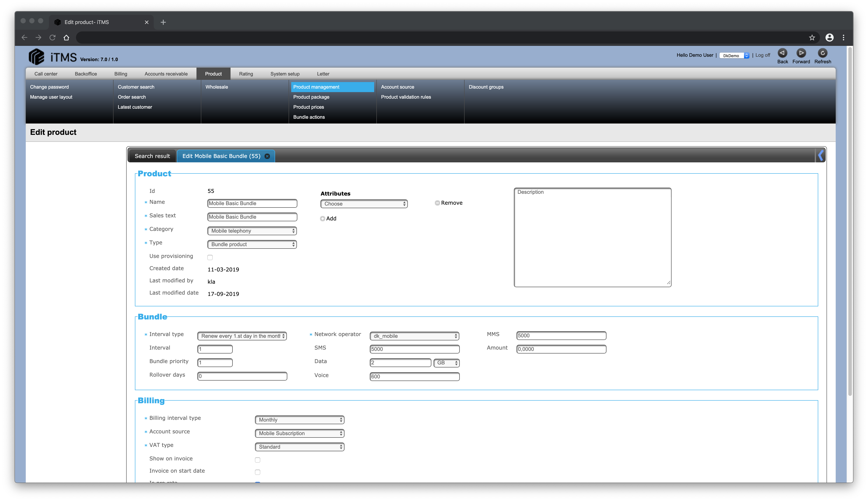868x501 pixels.
Task: Open the Wholesale link
Action: 217,87
